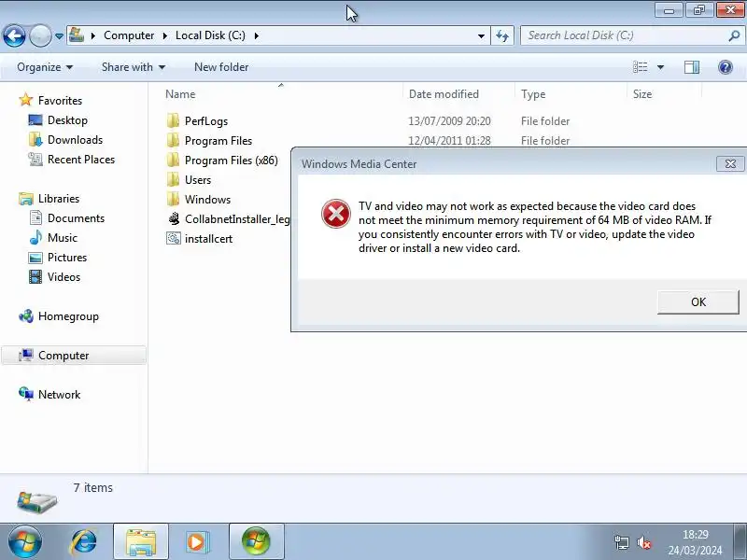Select the installcert file
The height and width of the screenshot is (560, 747).
coord(208,238)
